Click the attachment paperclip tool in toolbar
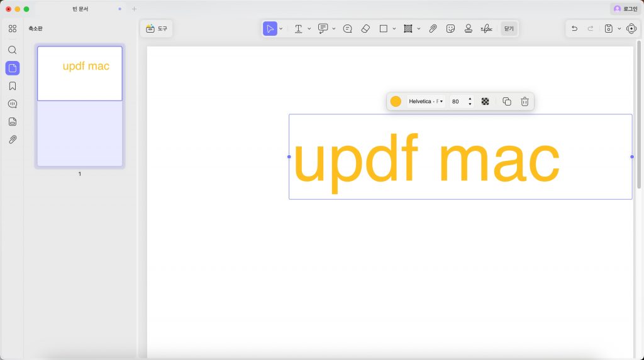The width and height of the screenshot is (644, 360). (x=433, y=29)
